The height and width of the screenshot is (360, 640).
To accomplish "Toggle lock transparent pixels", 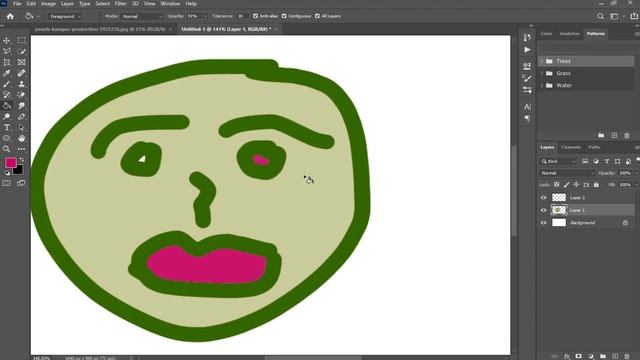I will 556,185.
